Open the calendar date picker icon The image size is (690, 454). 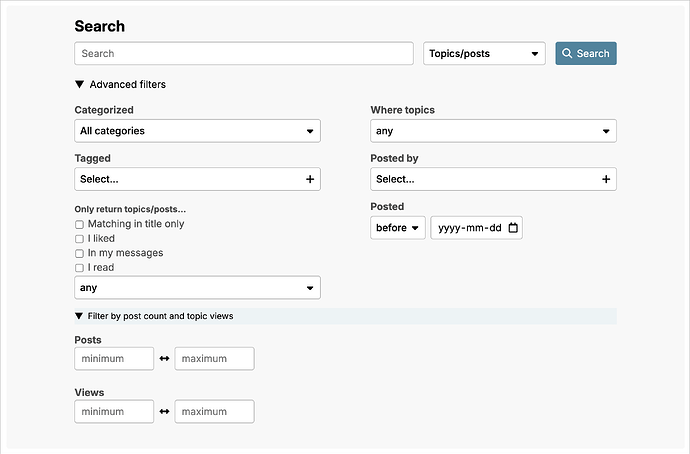pyautogui.click(x=513, y=227)
